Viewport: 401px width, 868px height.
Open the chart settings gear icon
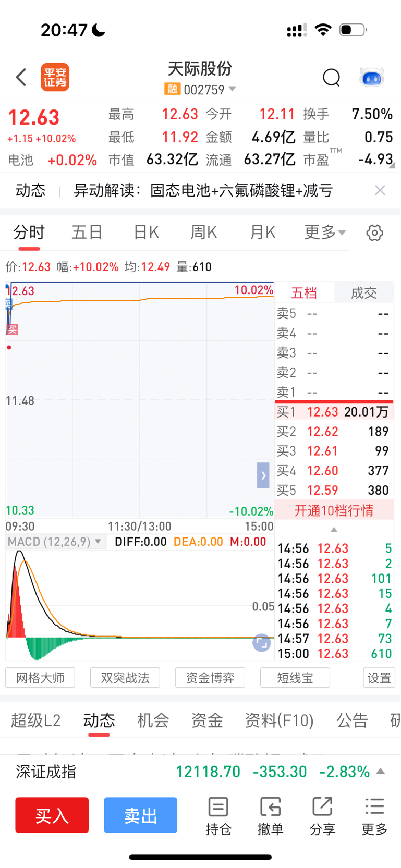[x=374, y=233]
